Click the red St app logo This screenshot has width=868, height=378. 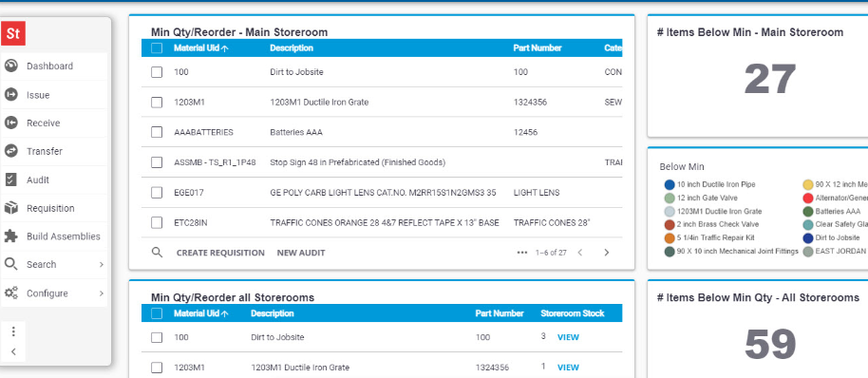coord(12,34)
